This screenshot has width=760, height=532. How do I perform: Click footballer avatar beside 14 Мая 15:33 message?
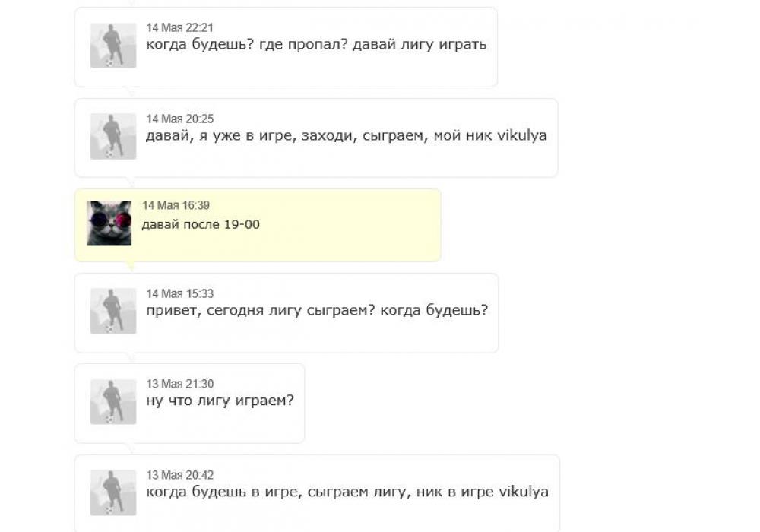coord(113,311)
